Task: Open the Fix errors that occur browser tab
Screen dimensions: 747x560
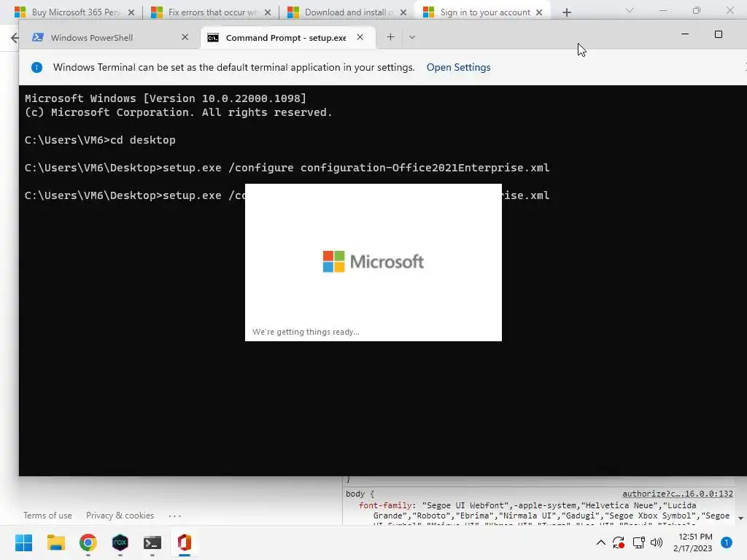Action: 211,12
